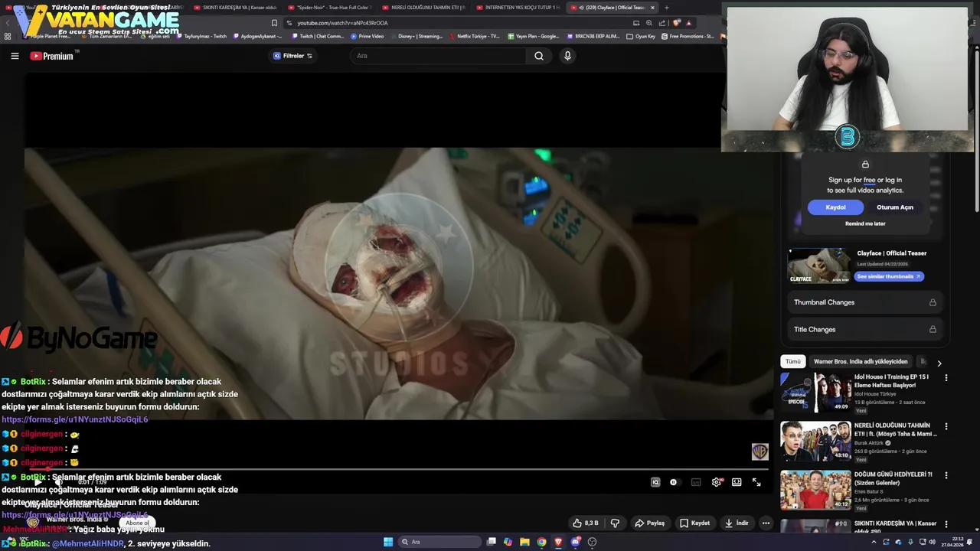
Task: Open options for Idol House video
Action: tap(946, 377)
